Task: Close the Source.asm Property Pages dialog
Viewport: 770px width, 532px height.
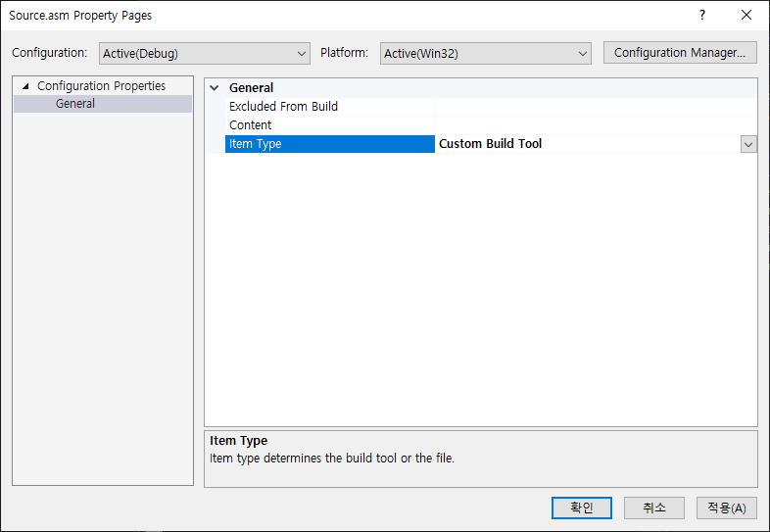Action: tap(746, 16)
